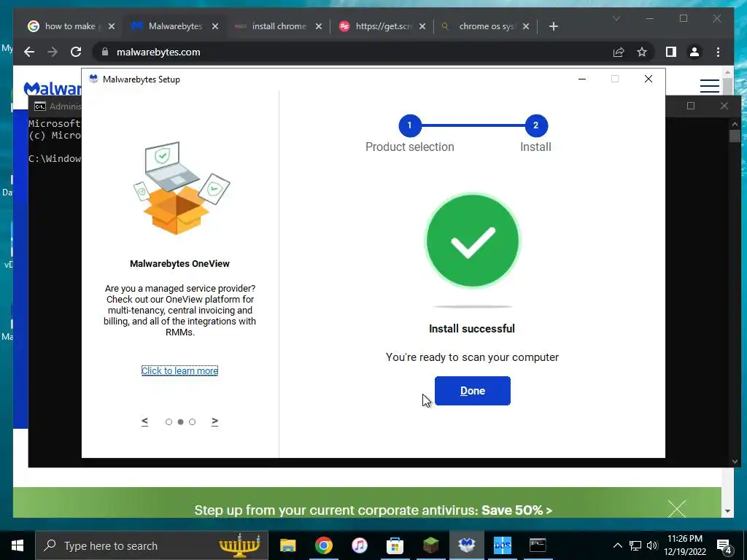
Task: Click step 2 Install circle
Action: pyautogui.click(x=536, y=125)
